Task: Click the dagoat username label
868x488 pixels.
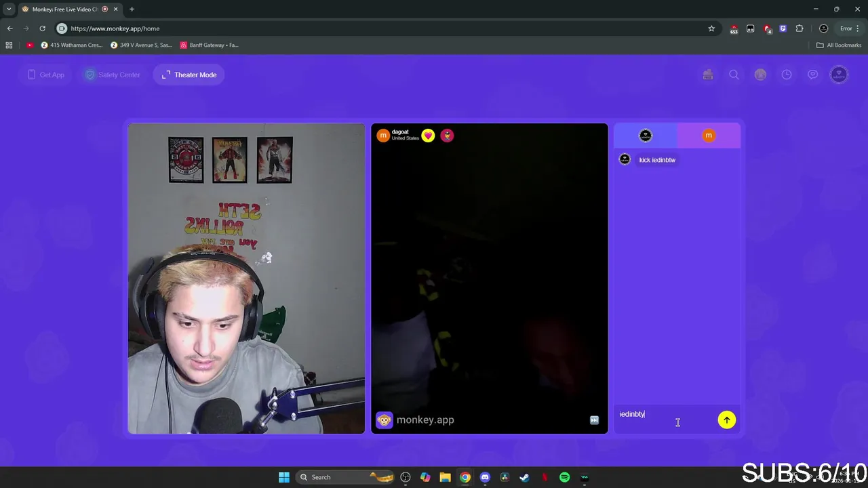Action: coord(400,132)
